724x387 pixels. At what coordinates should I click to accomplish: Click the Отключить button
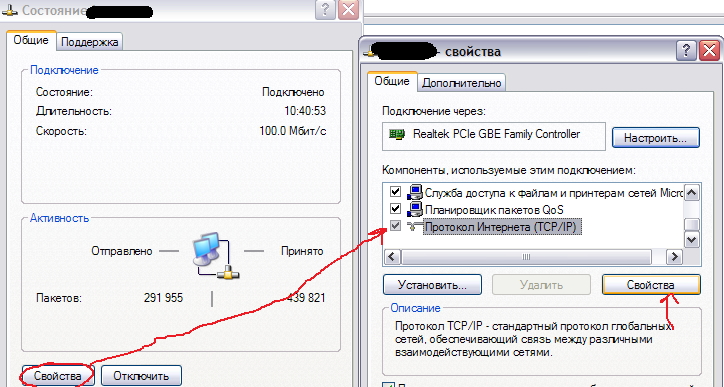[141, 376]
